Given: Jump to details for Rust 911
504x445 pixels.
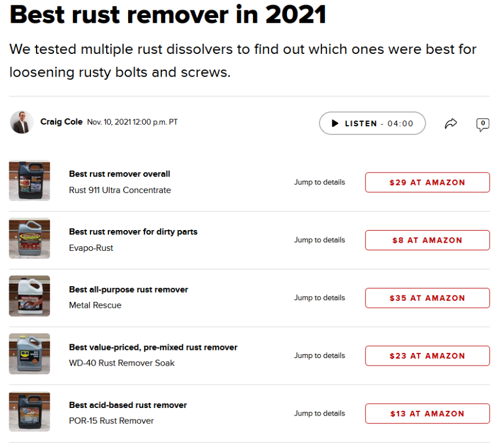Looking at the screenshot, I should [x=319, y=182].
